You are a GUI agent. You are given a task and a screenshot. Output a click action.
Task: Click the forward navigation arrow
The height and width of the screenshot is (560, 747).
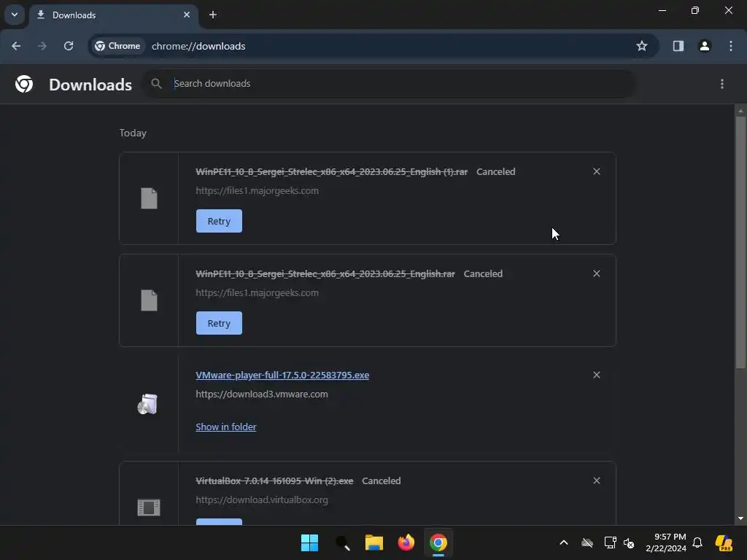click(x=42, y=46)
